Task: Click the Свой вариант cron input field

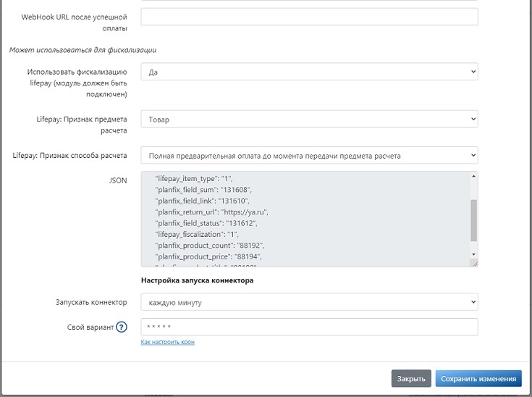Action: pos(310,327)
